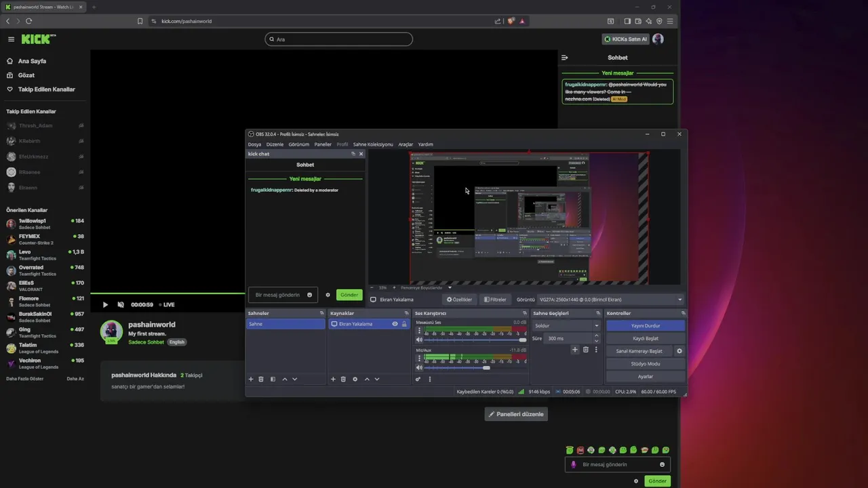The width and height of the screenshot is (868, 488).
Task: Click message input in Kick page chat
Action: [618, 464]
